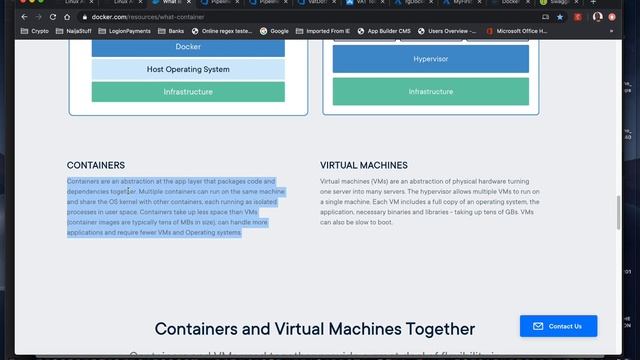
Task: Click the 'Containers and Virtual Machines Together' heading
Action: click(315, 329)
